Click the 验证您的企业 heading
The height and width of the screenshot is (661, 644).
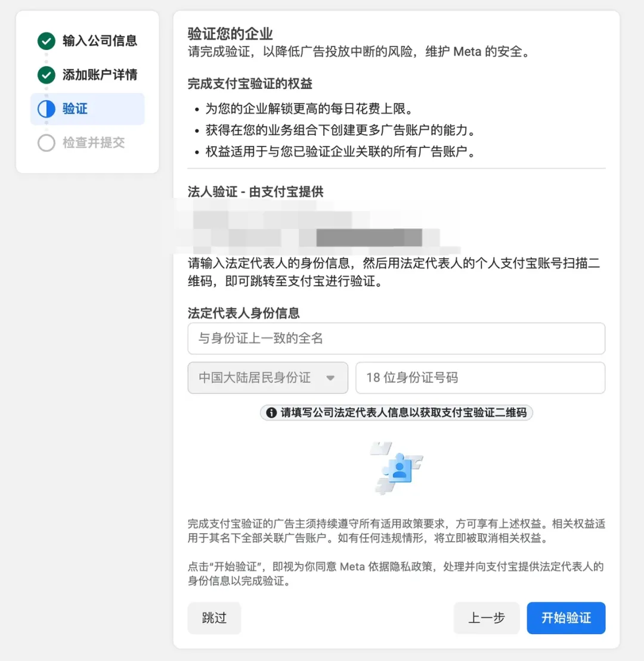pyautogui.click(x=230, y=33)
